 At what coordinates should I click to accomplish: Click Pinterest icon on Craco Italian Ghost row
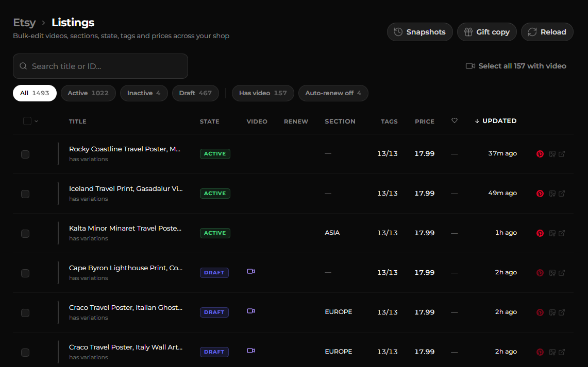(x=540, y=313)
